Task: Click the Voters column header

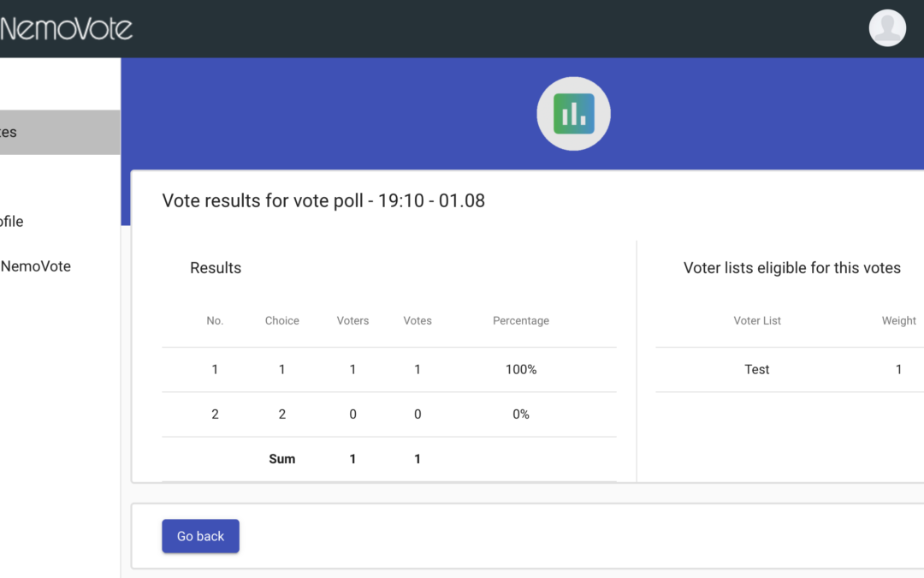Action: (x=352, y=321)
